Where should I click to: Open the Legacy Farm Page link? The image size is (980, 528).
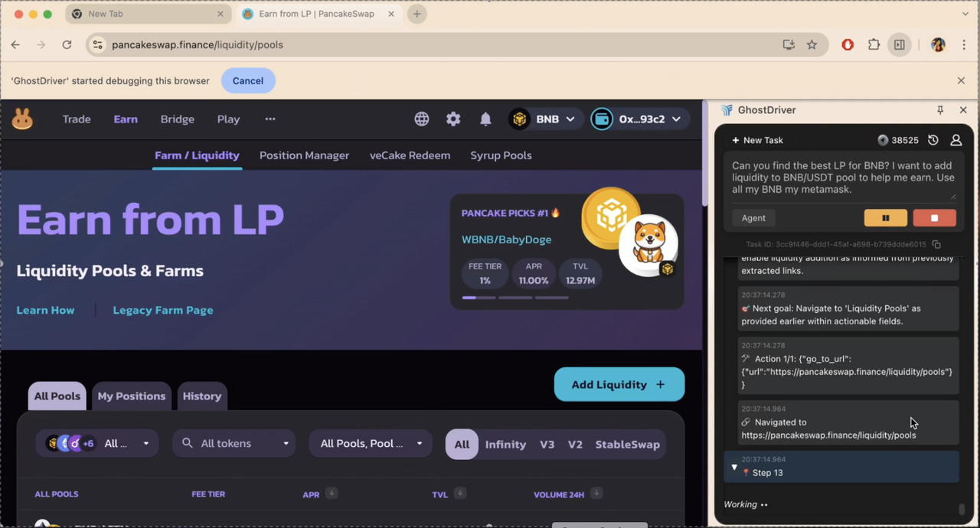[x=163, y=310]
